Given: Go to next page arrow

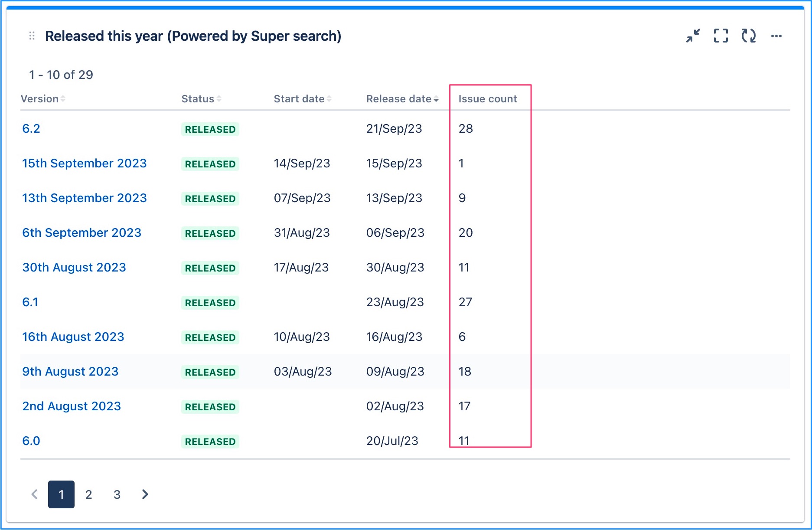Looking at the screenshot, I should point(145,494).
